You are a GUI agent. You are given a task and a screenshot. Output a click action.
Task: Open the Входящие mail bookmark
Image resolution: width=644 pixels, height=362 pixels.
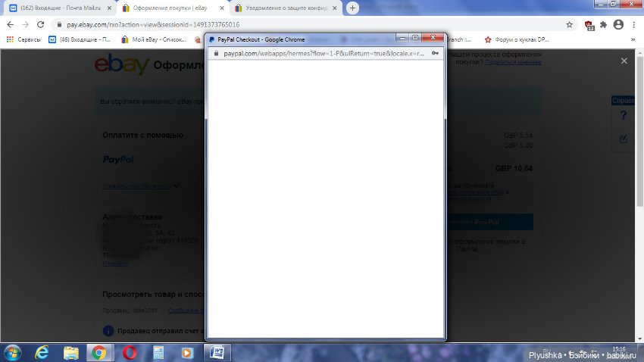80,39
